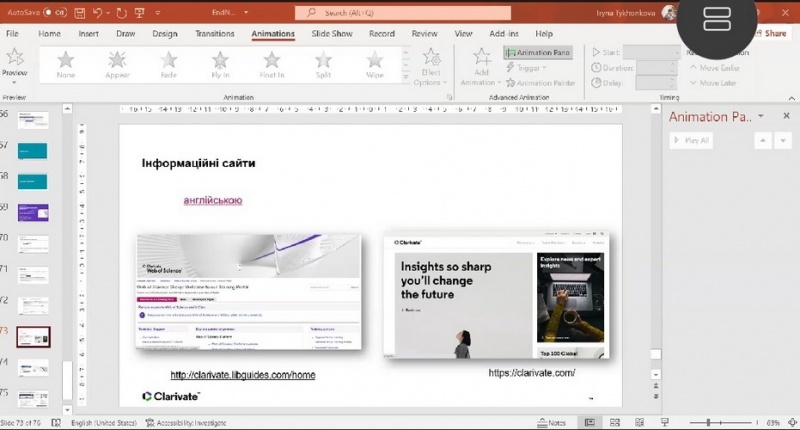Image resolution: width=800 pixels, height=430 pixels.
Task: Switch to the Slide Show tab
Action: [x=332, y=33]
